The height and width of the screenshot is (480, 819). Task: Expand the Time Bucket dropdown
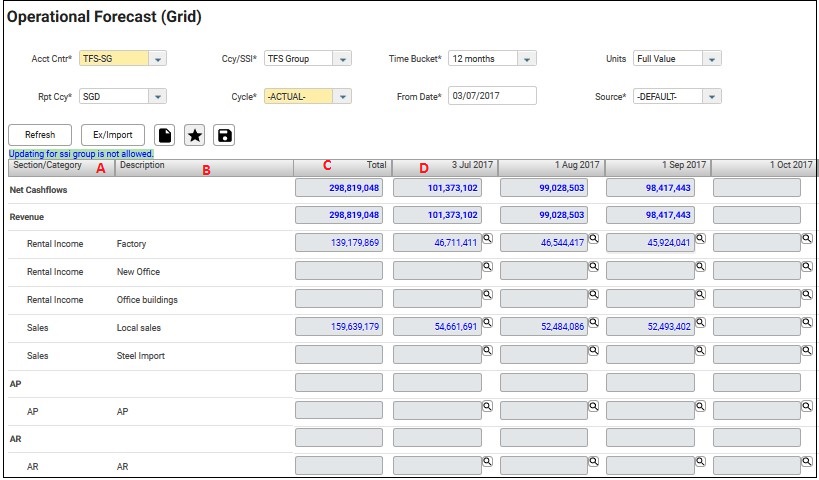click(527, 59)
